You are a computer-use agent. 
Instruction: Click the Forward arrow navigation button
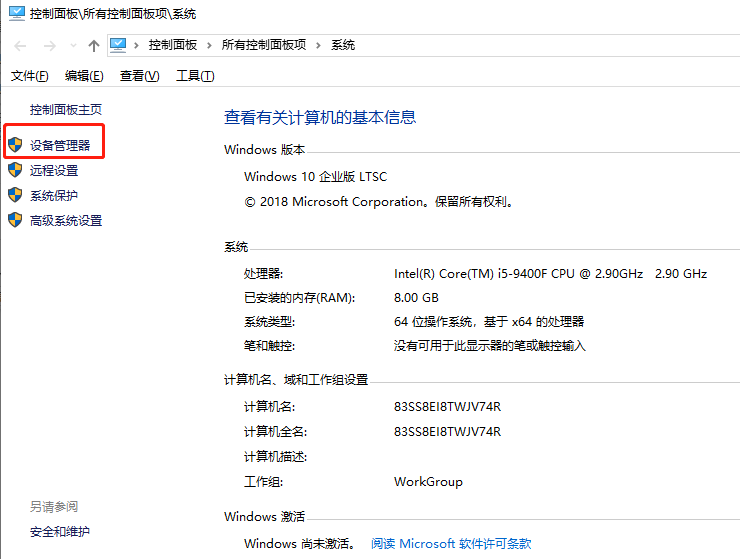(x=49, y=46)
